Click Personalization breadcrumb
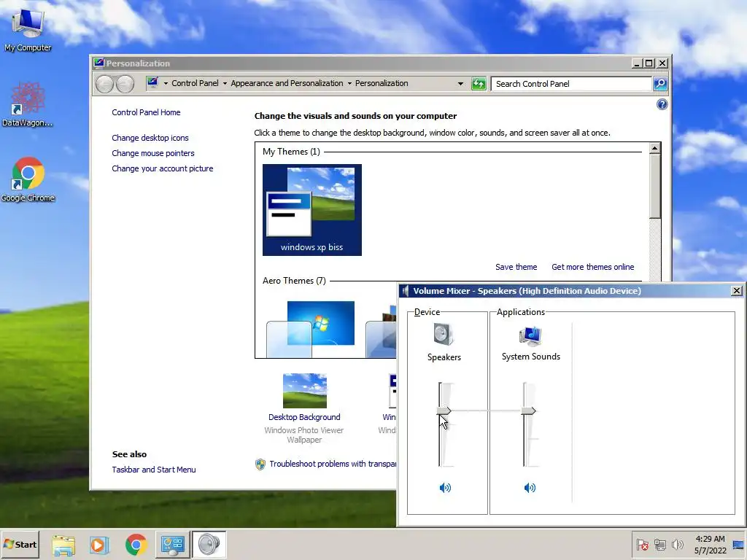 pyautogui.click(x=382, y=83)
